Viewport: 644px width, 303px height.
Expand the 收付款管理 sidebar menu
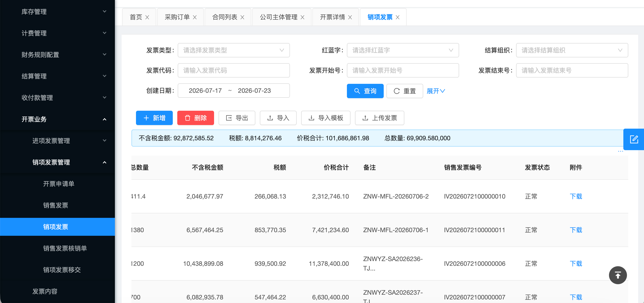pyautogui.click(x=57, y=97)
